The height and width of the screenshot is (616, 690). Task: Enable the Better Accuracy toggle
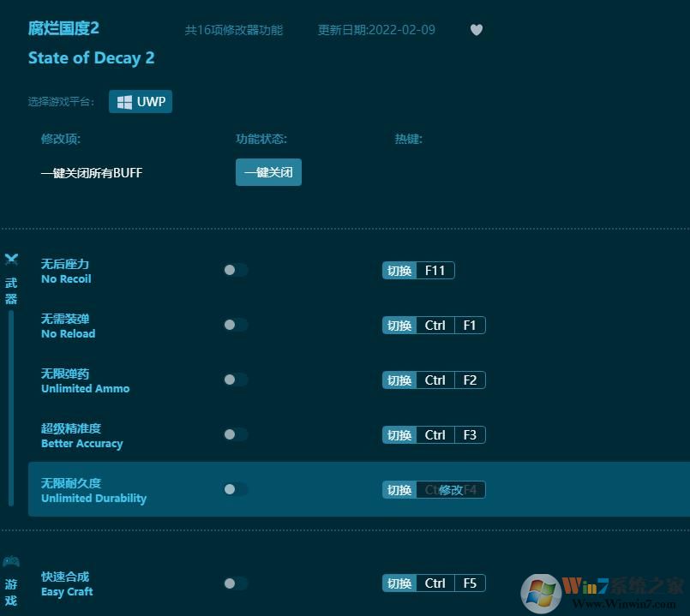[235, 434]
